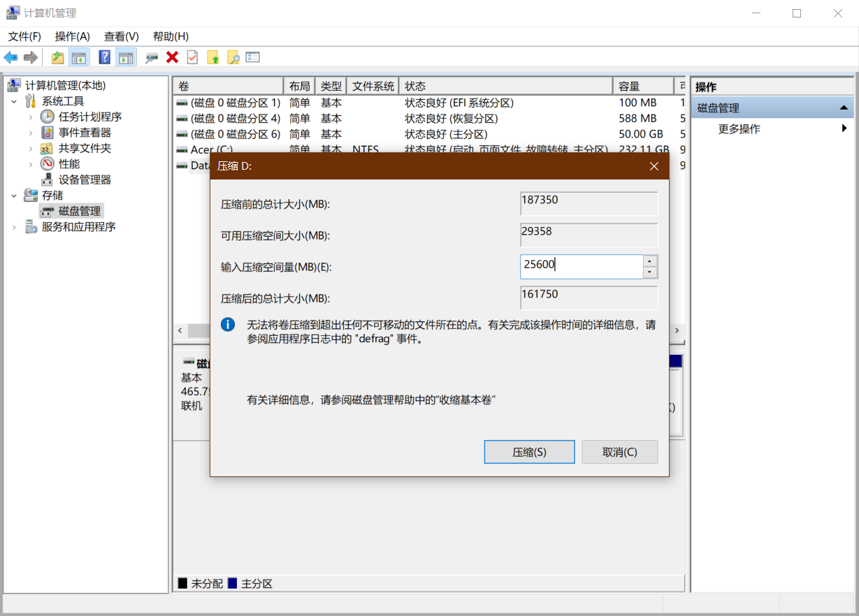The height and width of the screenshot is (616, 859).
Task: Click the shrink space amount input field
Action: (580, 266)
